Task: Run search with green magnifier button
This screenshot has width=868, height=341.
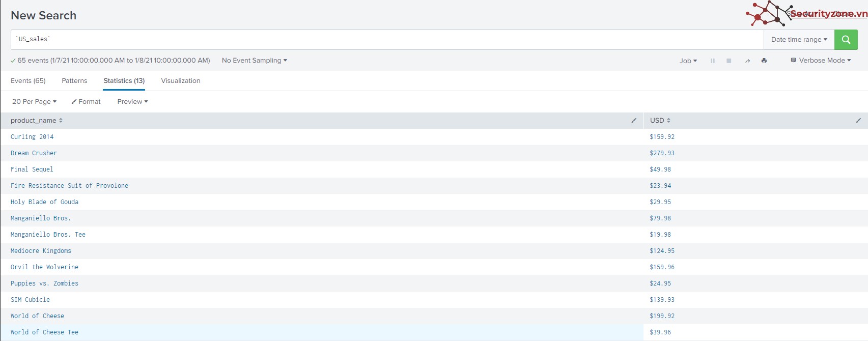Action: 846,40
